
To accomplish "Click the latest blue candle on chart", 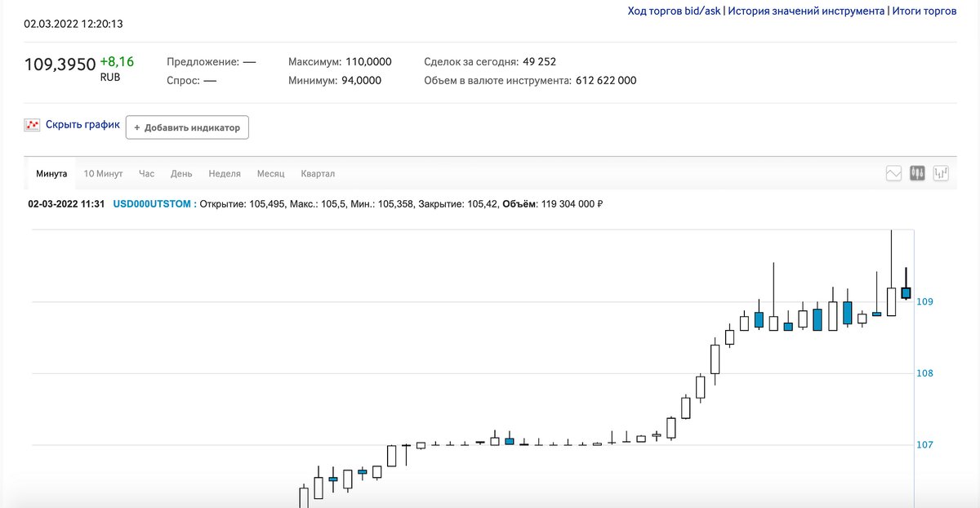I will (906, 292).
